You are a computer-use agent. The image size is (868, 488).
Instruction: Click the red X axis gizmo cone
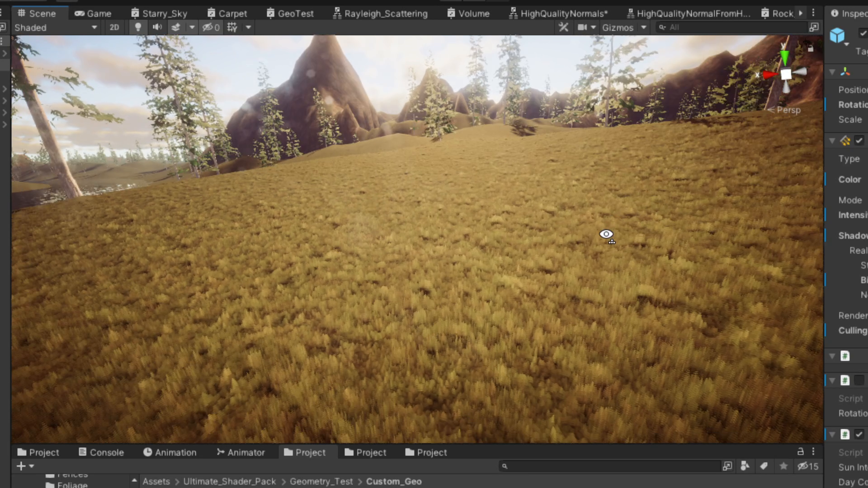(x=769, y=75)
